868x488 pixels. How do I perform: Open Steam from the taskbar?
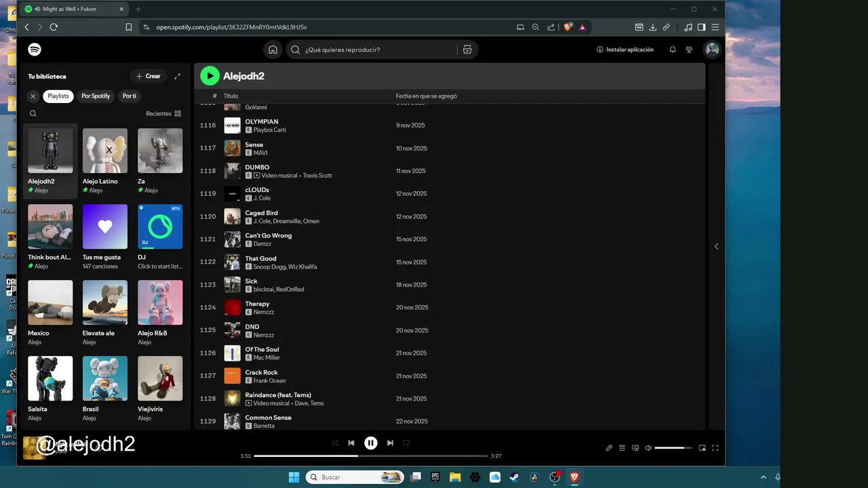click(x=515, y=477)
